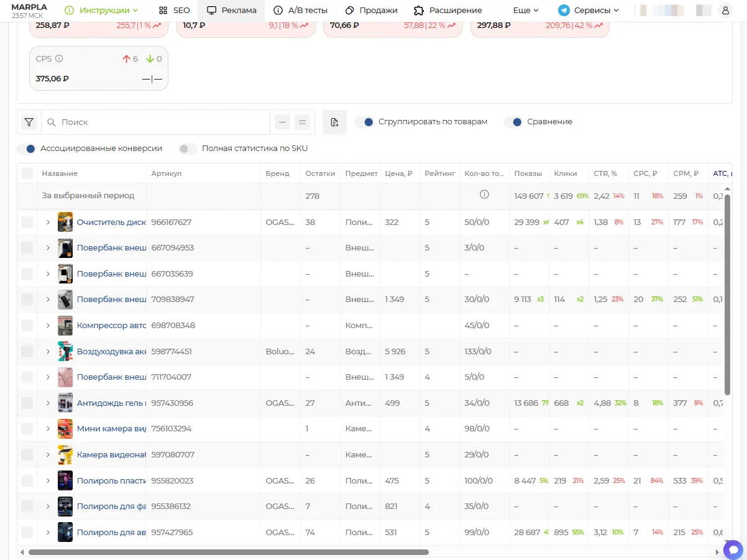747x560 pixels.
Task: Click thumbnail of Компрессор авто product
Action: pos(65,325)
